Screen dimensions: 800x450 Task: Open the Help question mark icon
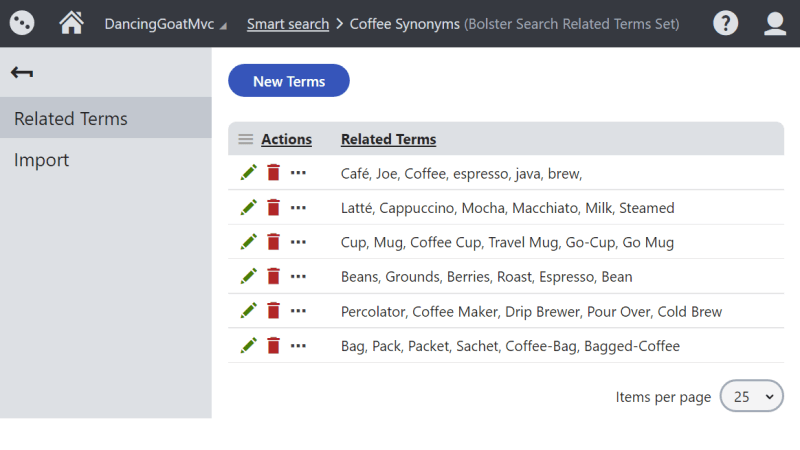click(727, 23)
